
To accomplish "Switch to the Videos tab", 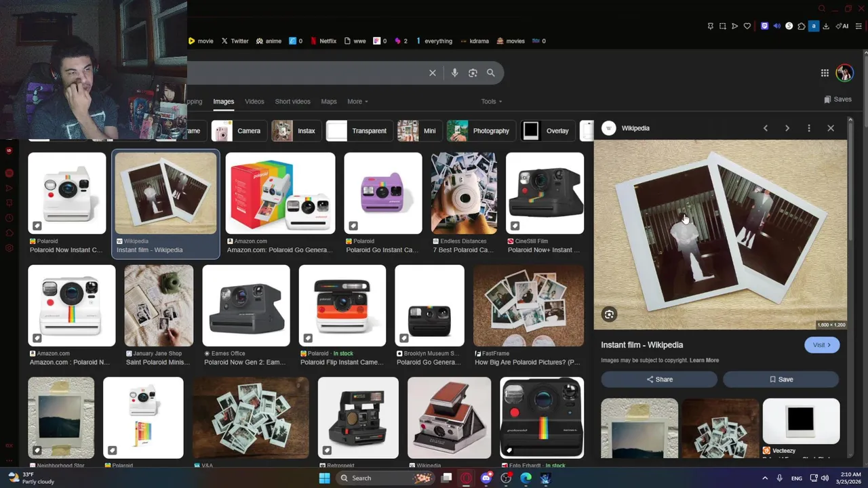I will (254, 102).
